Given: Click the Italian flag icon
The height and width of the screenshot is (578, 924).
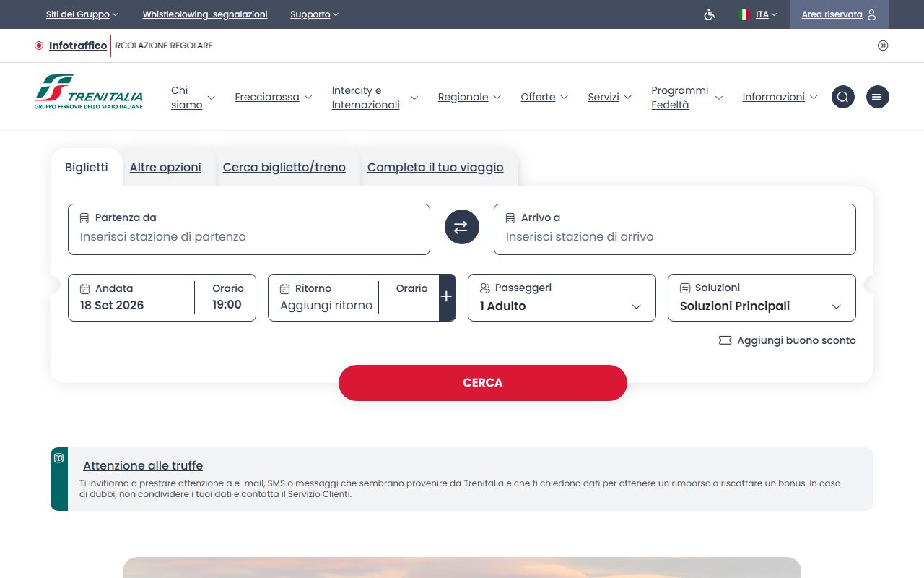Looking at the screenshot, I should pyautogui.click(x=744, y=14).
